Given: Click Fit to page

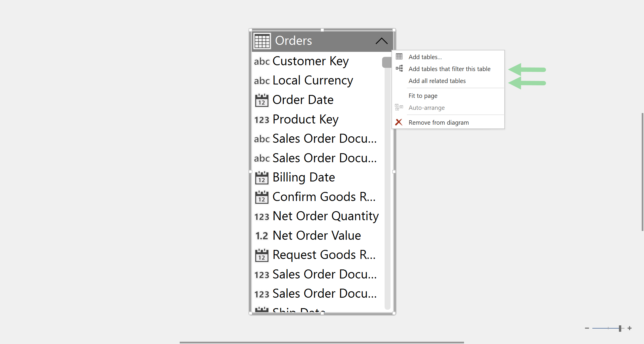Looking at the screenshot, I should [423, 96].
